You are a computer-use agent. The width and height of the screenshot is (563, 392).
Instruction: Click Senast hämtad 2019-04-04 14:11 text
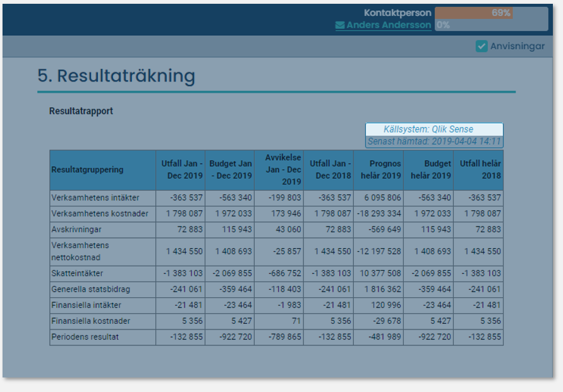pos(434,141)
